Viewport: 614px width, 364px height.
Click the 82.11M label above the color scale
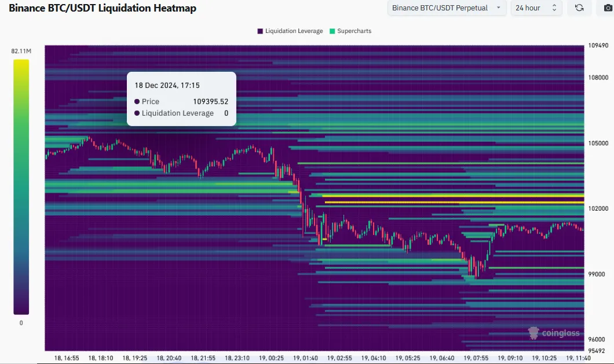coord(21,50)
